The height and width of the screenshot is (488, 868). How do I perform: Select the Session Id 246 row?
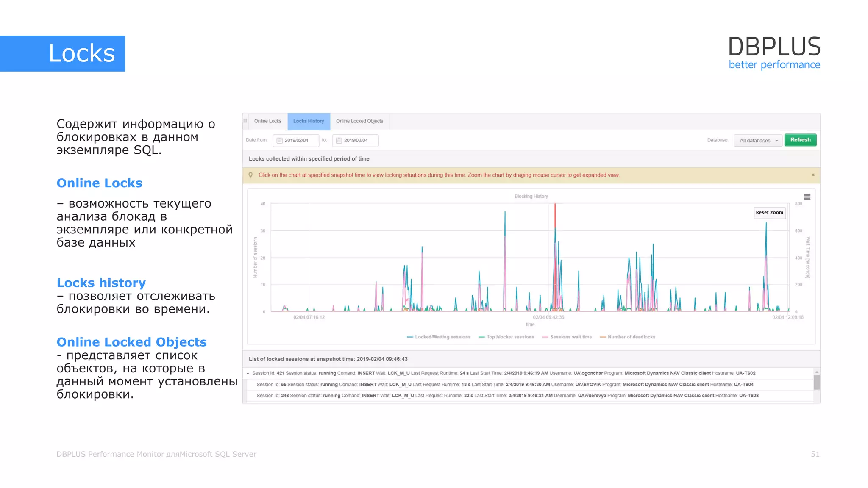click(530, 396)
